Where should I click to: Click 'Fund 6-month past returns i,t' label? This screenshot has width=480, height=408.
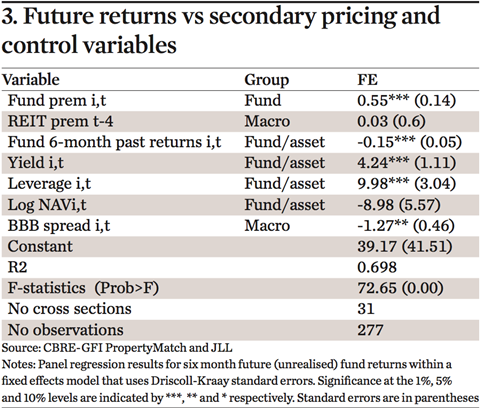point(114,142)
